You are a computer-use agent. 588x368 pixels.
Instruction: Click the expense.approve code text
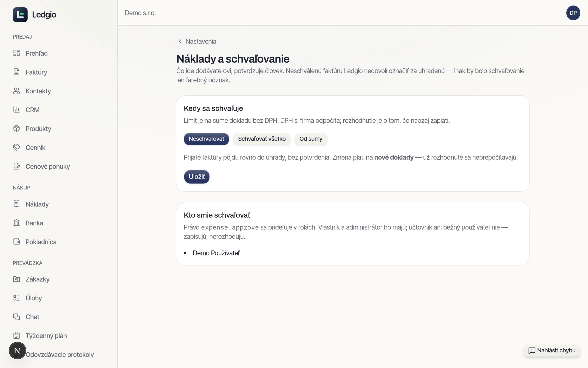coord(230,227)
